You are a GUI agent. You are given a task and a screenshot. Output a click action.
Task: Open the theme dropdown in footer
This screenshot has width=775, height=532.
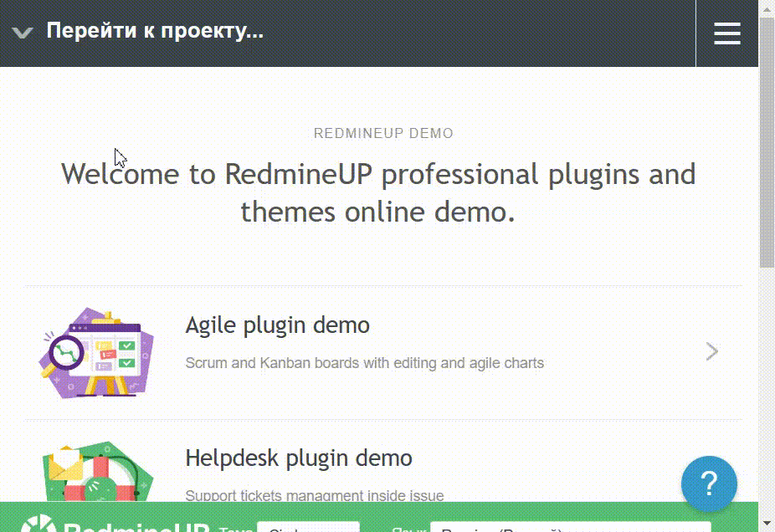308,526
